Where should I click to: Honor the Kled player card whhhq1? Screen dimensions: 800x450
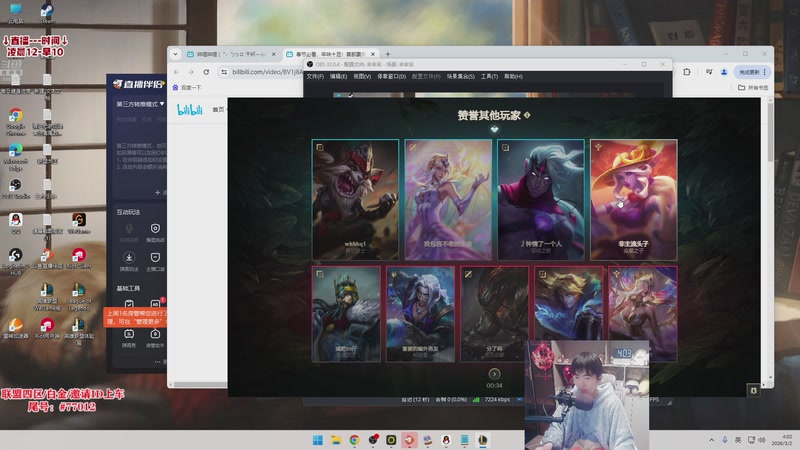(355, 199)
